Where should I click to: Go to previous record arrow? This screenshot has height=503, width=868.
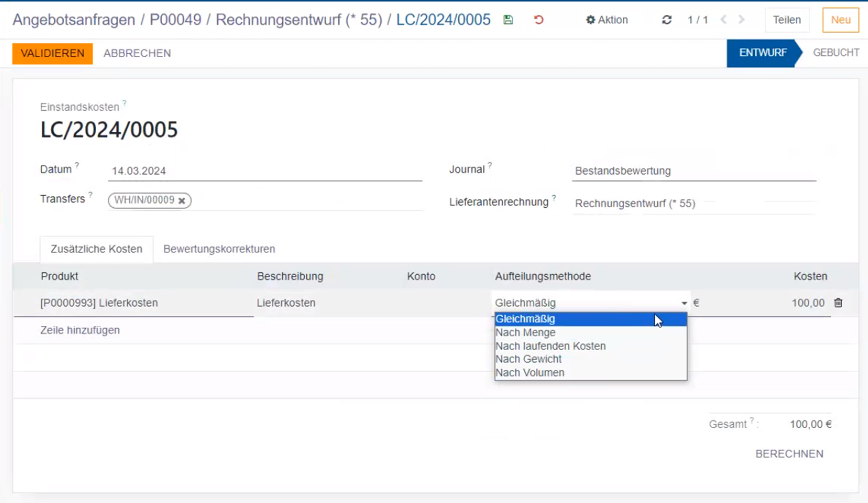pos(723,20)
